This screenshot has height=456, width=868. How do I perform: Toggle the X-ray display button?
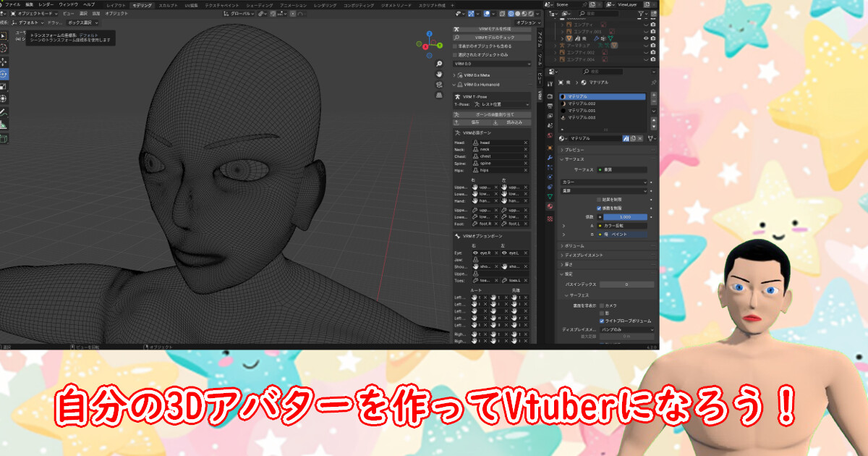(x=501, y=14)
